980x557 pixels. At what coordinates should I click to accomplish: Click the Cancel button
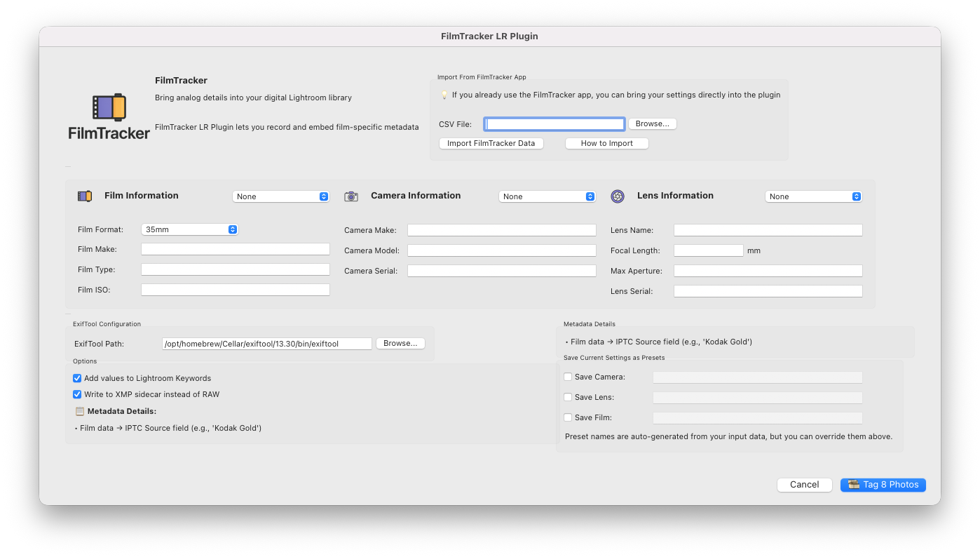[804, 484]
